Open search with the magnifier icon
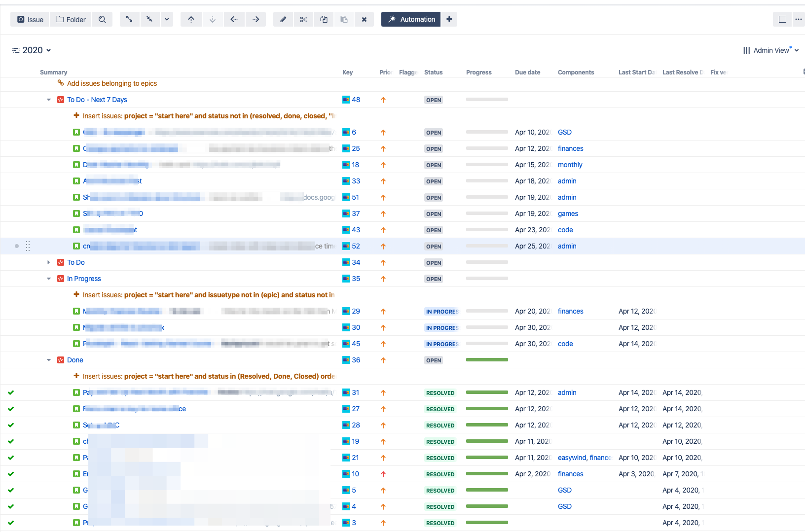The width and height of the screenshot is (805, 532). tap(102, 19)
